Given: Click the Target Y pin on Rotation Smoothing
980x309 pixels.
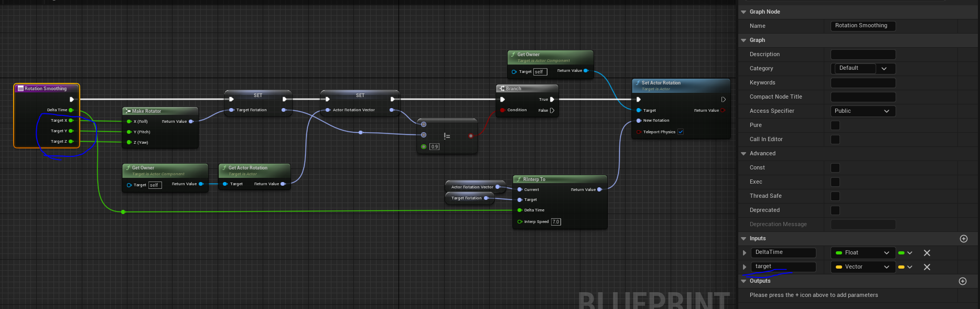Looking at the screenshot, I should pyautogui.click(x=71, y=131).
